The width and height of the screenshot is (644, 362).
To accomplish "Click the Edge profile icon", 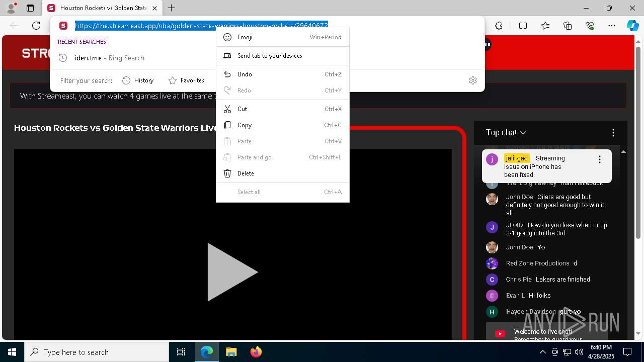I will 11,8.
